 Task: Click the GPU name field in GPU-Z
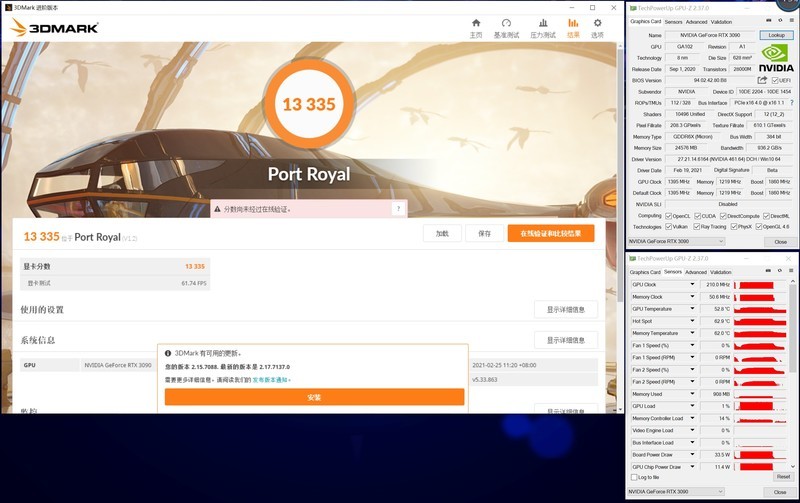[x=710, y=35]
